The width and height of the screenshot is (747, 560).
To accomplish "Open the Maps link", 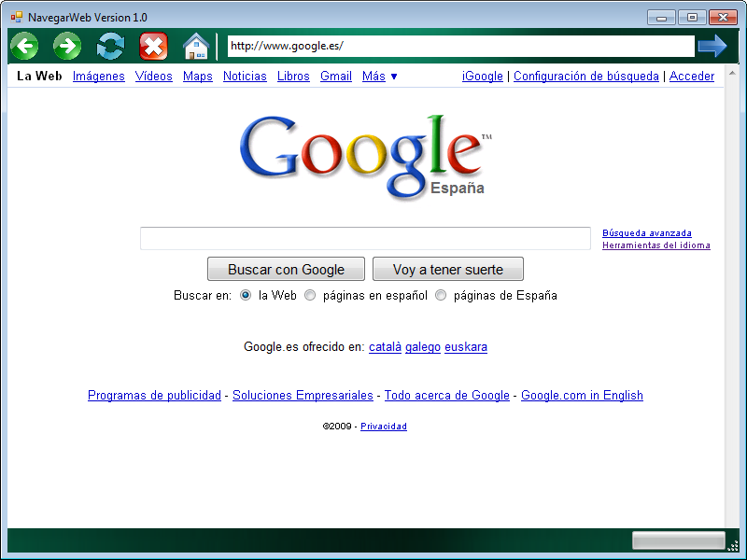I will point(198,77).
